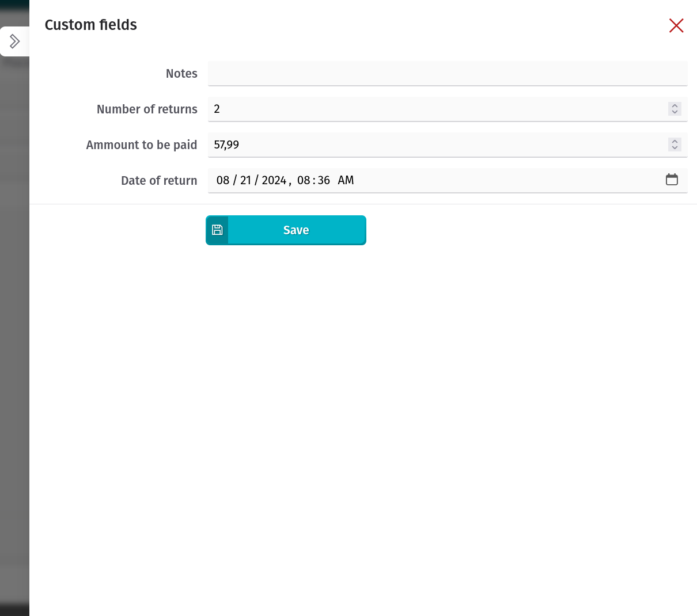Click the floppy disk icon on Save
Image resolution: width=697 pixels, height=616 pixels.
coord(217,230)
